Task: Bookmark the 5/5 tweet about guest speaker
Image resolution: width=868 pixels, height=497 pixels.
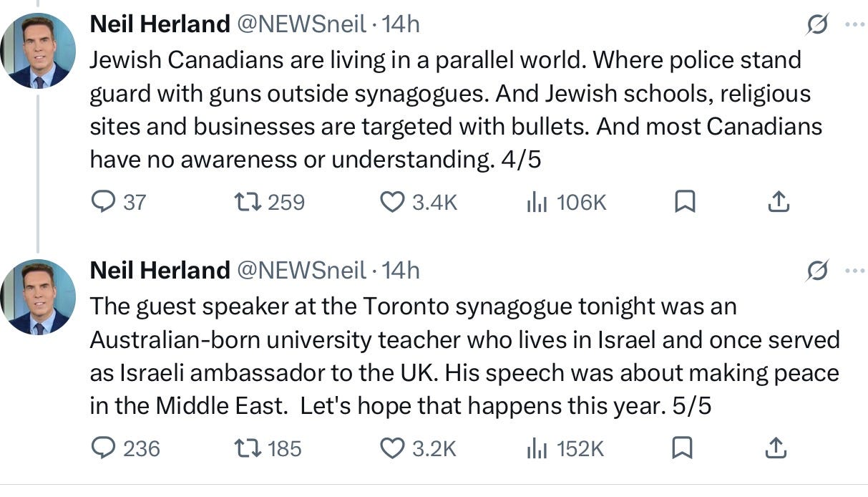Action: tap(683, 448)
